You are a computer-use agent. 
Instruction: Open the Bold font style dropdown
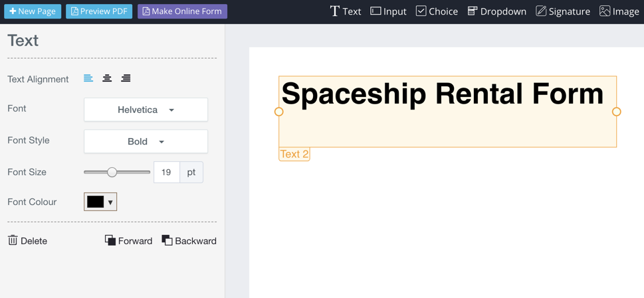click(x=146, y=141)
